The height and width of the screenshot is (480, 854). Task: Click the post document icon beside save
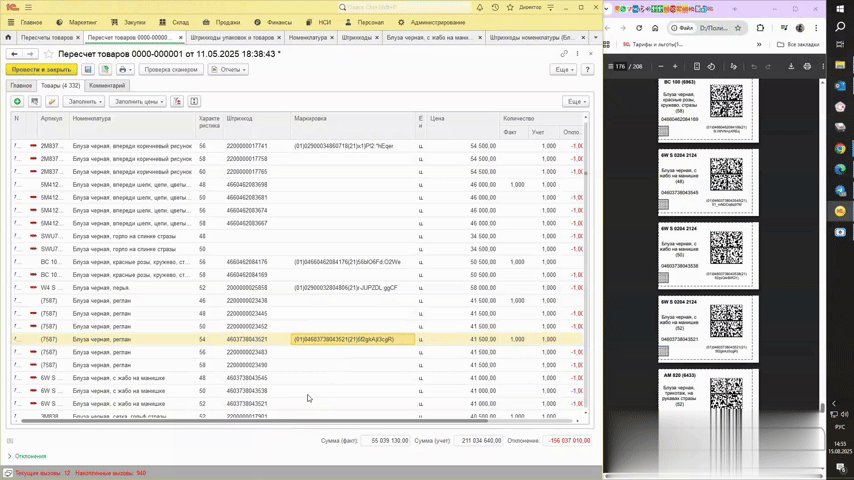(105, 70)
